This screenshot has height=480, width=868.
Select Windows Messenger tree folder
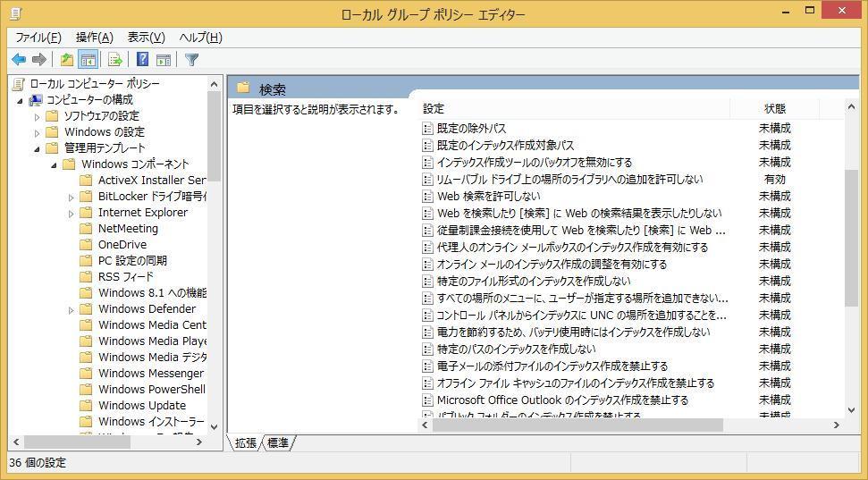point(151,373)
